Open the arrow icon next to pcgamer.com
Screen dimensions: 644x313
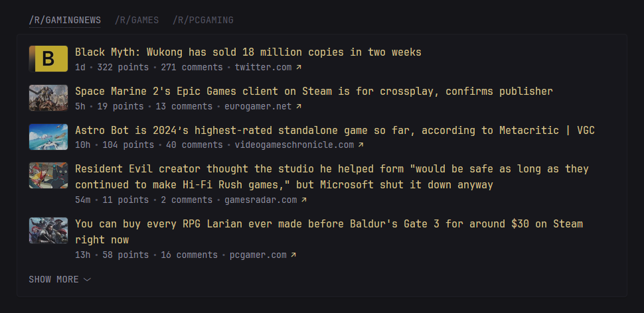(x=293, y=255)
